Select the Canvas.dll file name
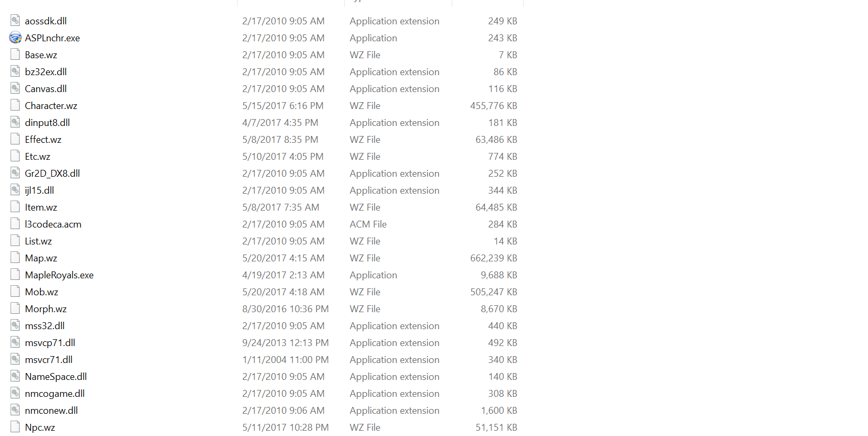868x436 pixels. click(45, 89)
